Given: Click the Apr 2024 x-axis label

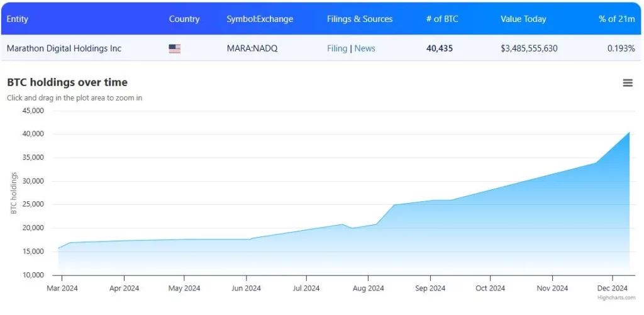Looking at the screenshot, I should [124, 289].
